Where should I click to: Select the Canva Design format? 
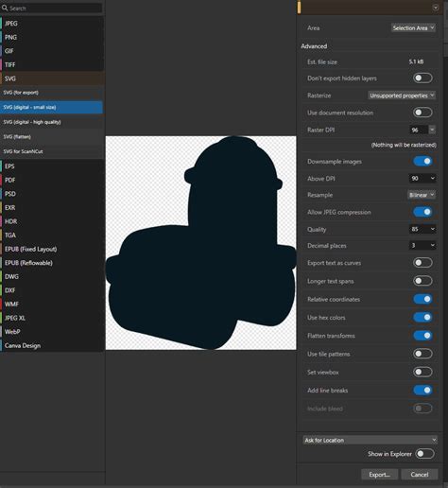(52, 345)
